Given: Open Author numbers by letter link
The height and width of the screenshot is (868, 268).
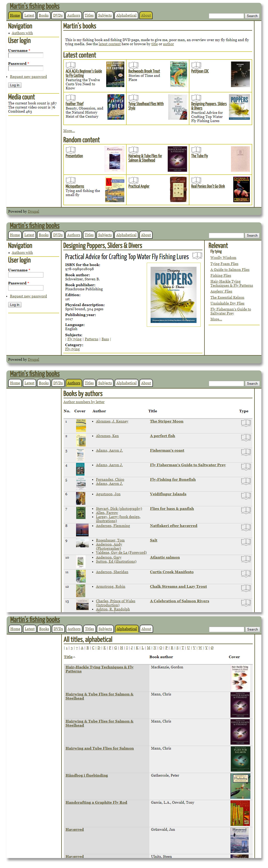Looking at the screenshot, I should [84, 402].
